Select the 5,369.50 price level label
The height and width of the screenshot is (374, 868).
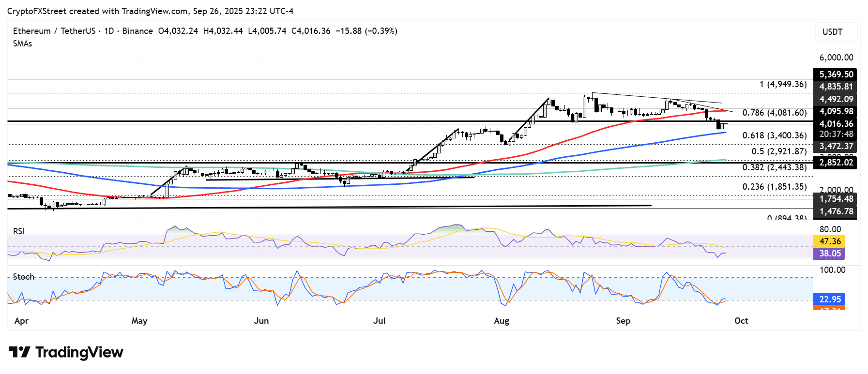(x=836, y=75)
